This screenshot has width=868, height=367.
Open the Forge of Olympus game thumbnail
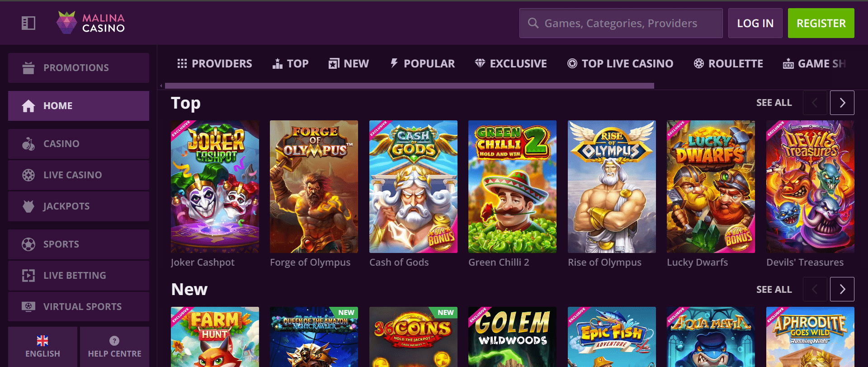coord(314,186)
